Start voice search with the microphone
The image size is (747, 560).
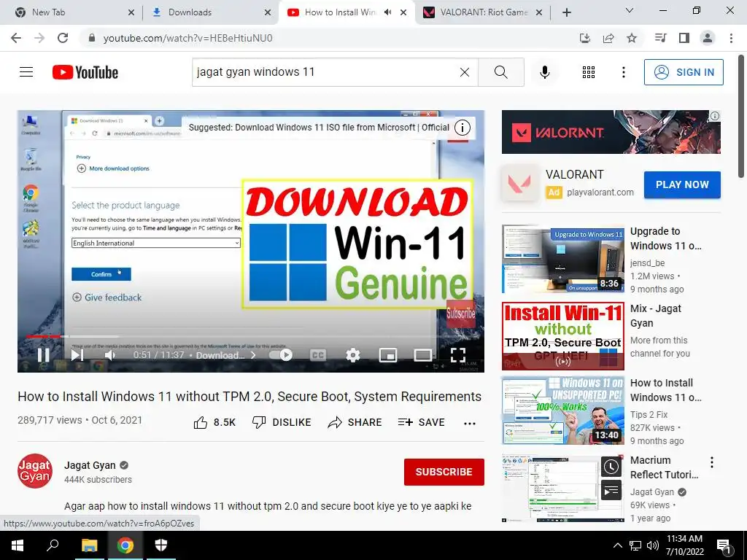(545, 72)
